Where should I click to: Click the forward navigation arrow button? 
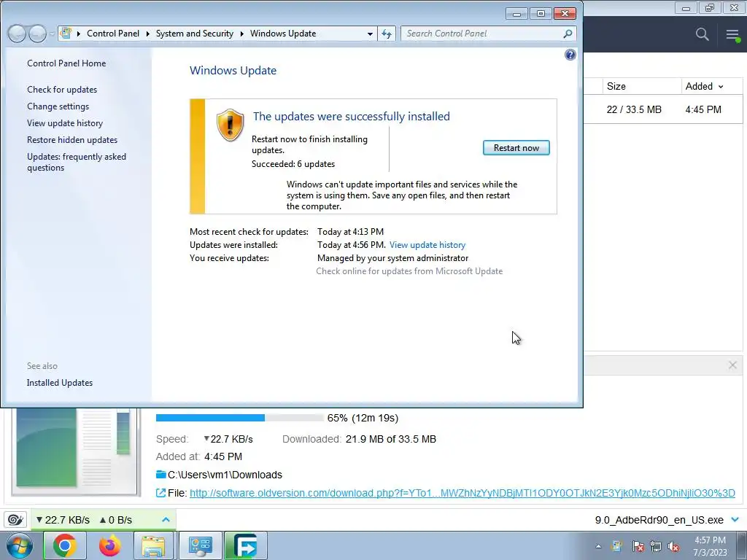coord(37,34)
